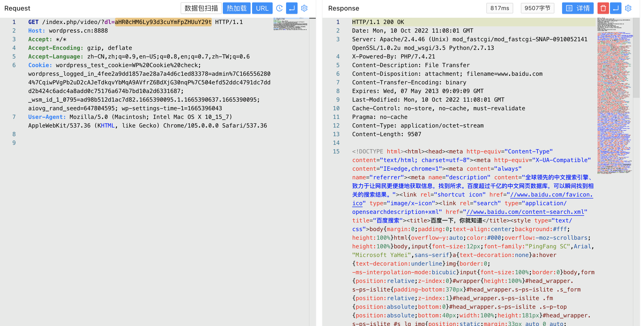Open Request editor settings gear
This screenshot has width=644, height=326.
click(304, 8)
